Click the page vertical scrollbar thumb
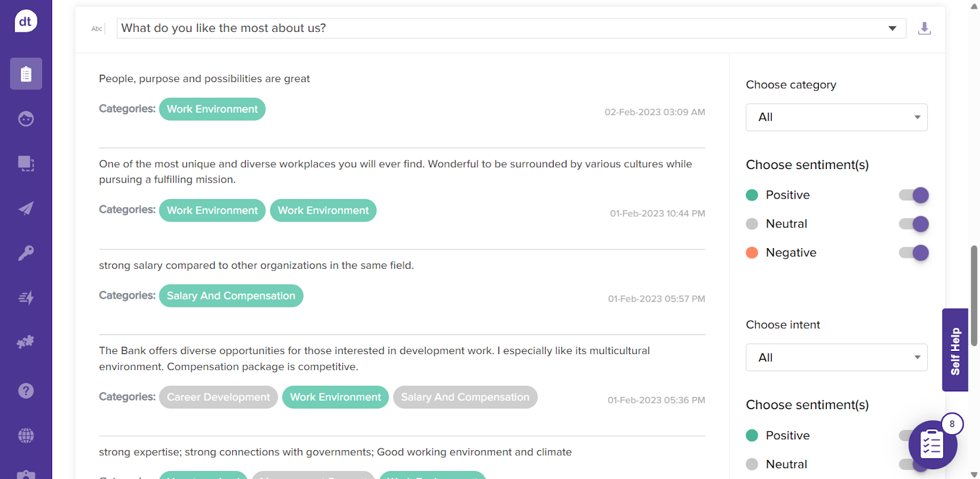The image size is (980, 479). [x=974, y=295]
